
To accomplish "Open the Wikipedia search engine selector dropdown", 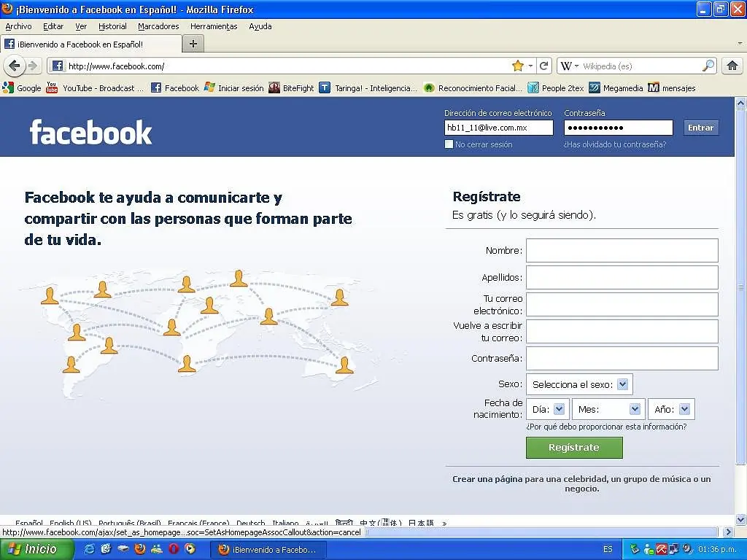I will [x=569, y=66].
